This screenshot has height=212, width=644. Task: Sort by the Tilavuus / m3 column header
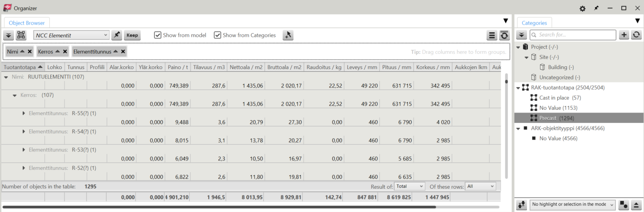[x=209, y=67]
